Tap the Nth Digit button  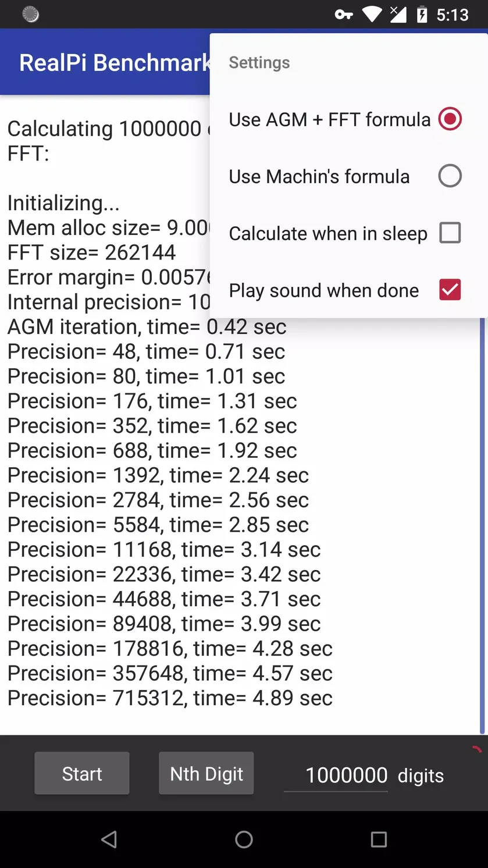point(206,773)
